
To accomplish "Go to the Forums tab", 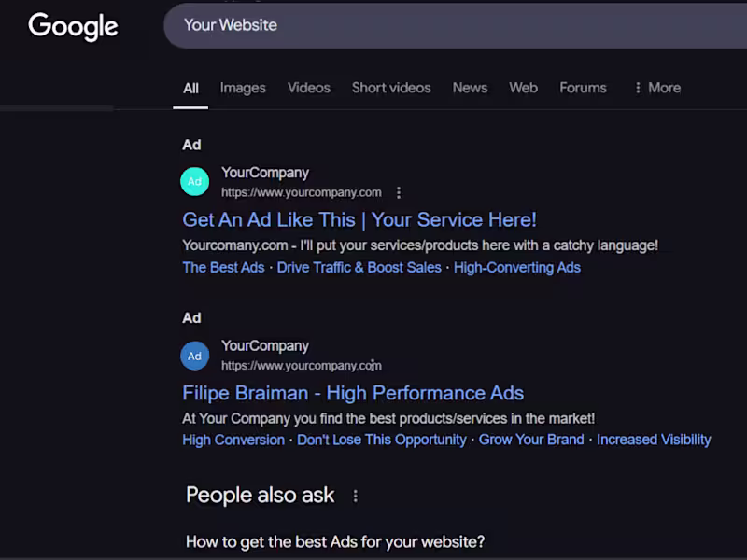I will [x=583, y=88].
